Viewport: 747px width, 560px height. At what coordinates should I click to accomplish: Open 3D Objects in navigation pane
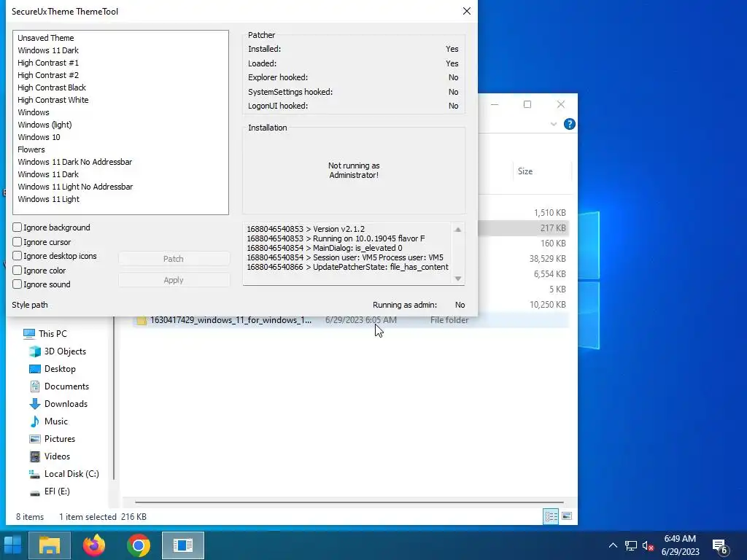(65, 351)
